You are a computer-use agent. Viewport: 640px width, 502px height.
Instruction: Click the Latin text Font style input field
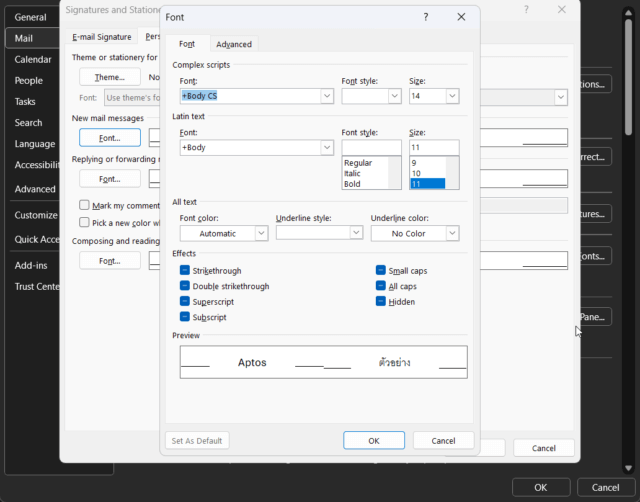click(371, 147)
